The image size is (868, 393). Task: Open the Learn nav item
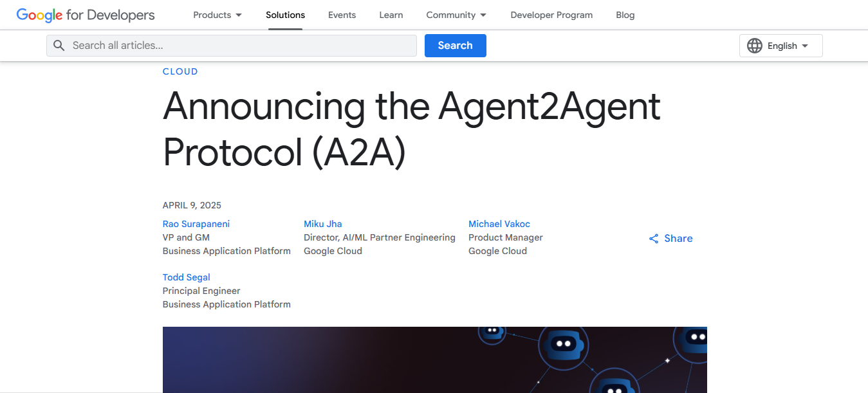coord(391,15)
